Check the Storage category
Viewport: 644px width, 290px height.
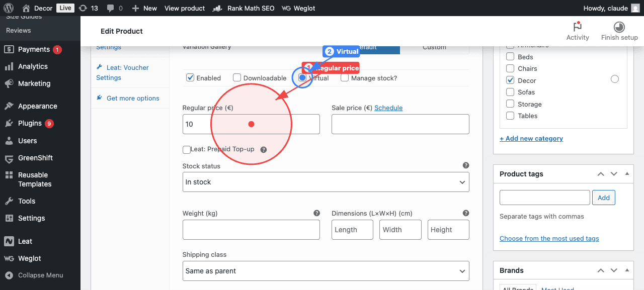point(510,104)
